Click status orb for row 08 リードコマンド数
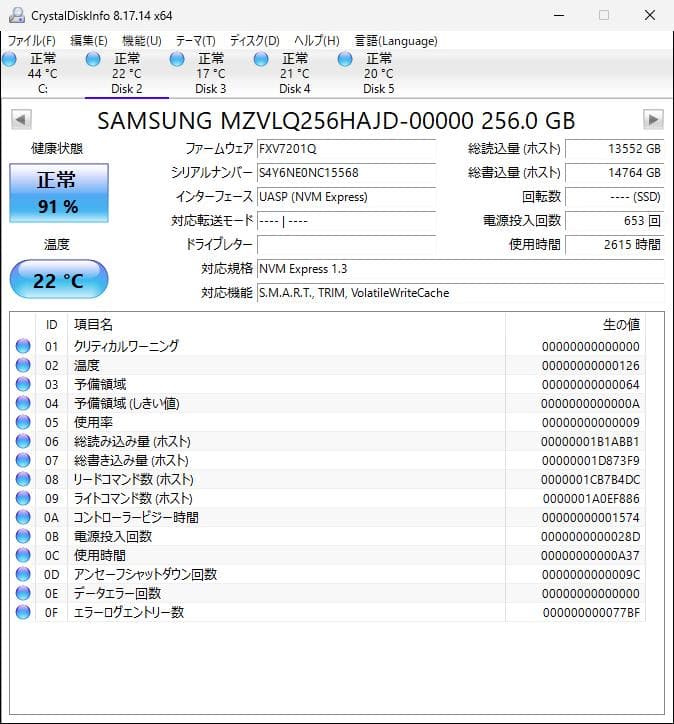This screenshot has height=724, width=674. click(23, 479)
